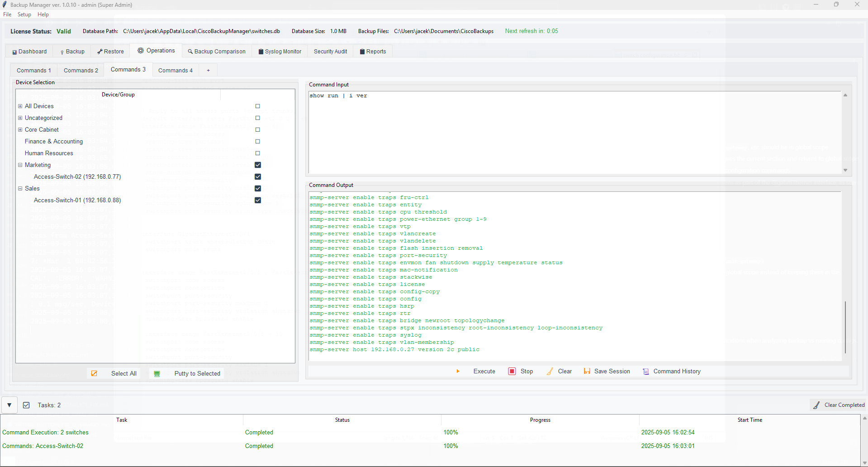The image size is (868, 467).
Task: Click the Save Session button label
Action: tap(612, 372)
